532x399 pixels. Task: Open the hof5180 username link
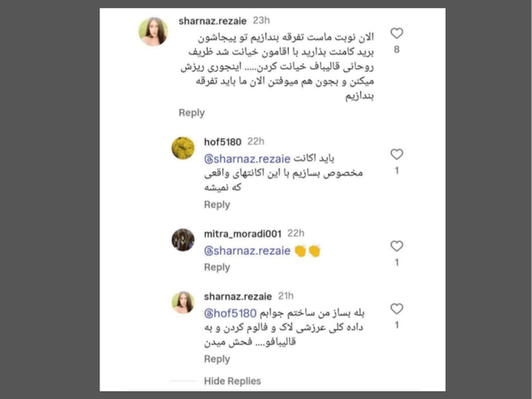click(223, 142)
